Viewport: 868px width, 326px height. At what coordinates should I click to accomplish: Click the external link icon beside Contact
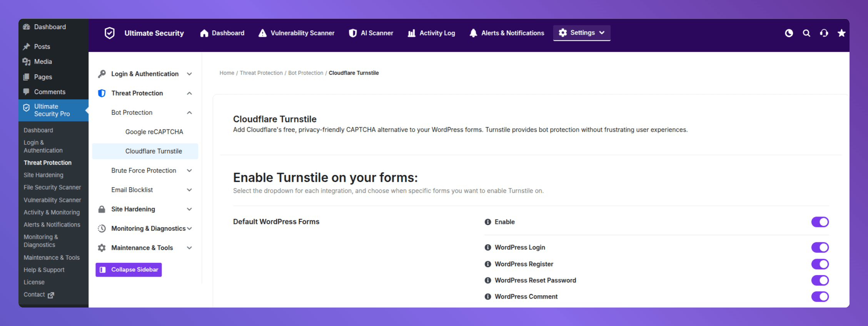pyautogui.click(x=51, y=295)
